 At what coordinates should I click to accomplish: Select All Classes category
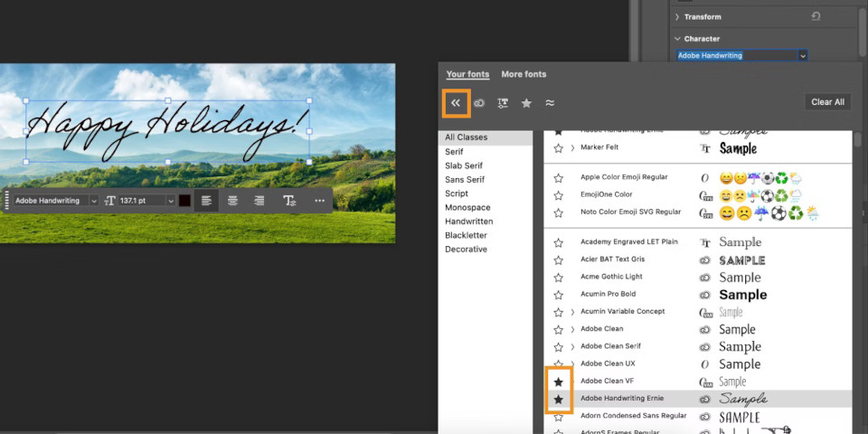tap(486, 137)
